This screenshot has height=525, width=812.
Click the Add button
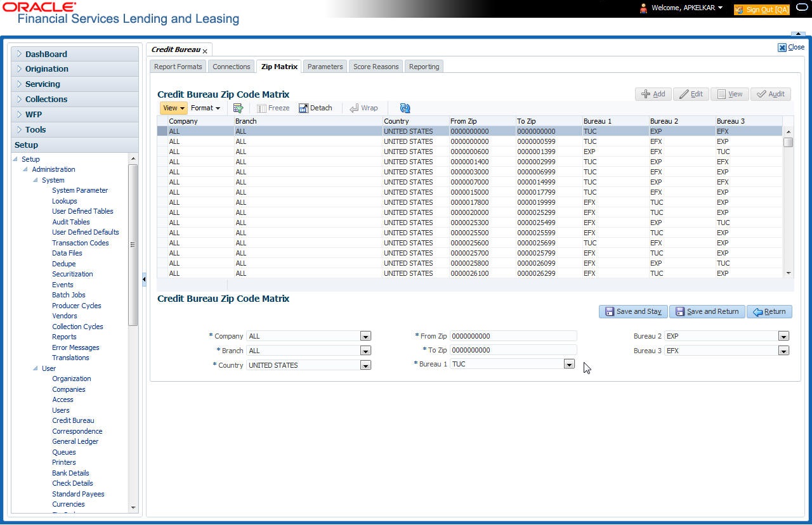pyautogui.click(x=653, y=94)
